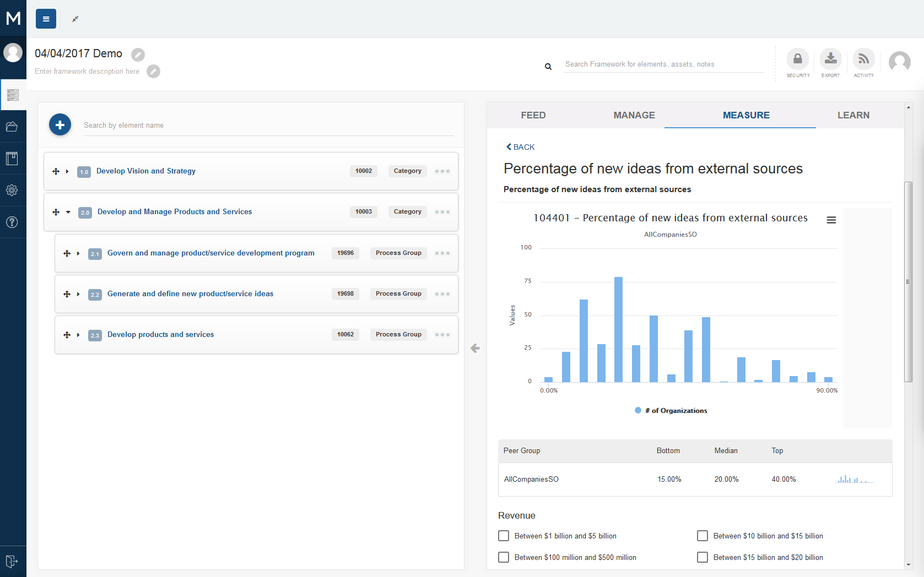Click the tallest histogram bar in chart
Screen dimensions: 924x577
click(618, 329)
